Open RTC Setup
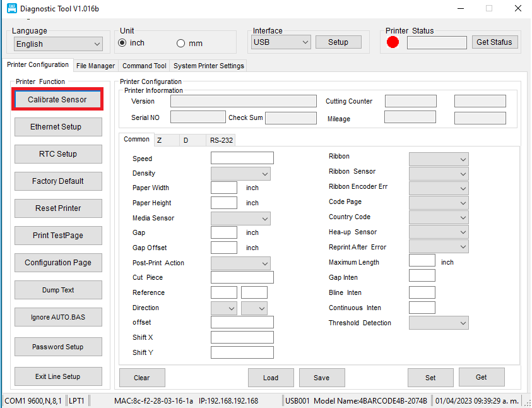532x408 pixels. point(58,154)
